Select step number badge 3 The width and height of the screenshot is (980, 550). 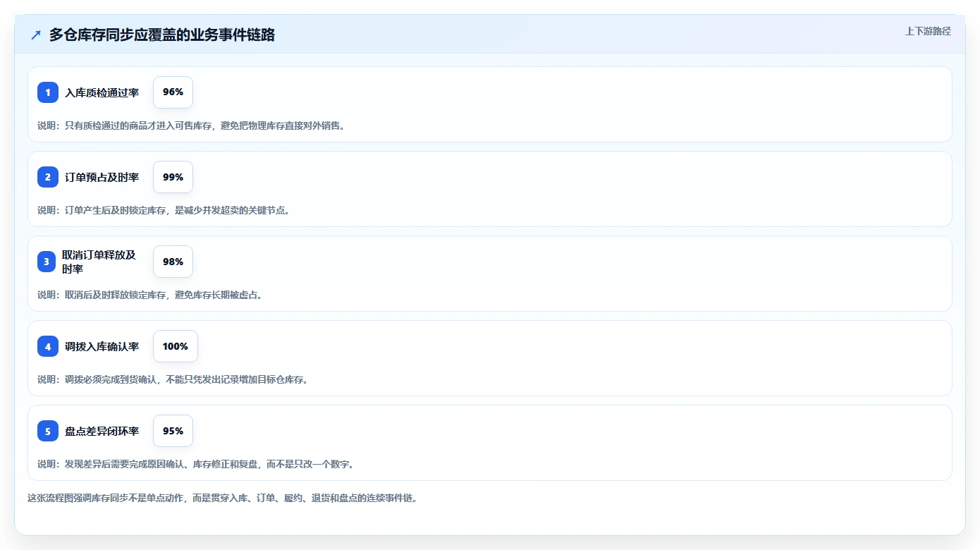click(x=47, y=262)
